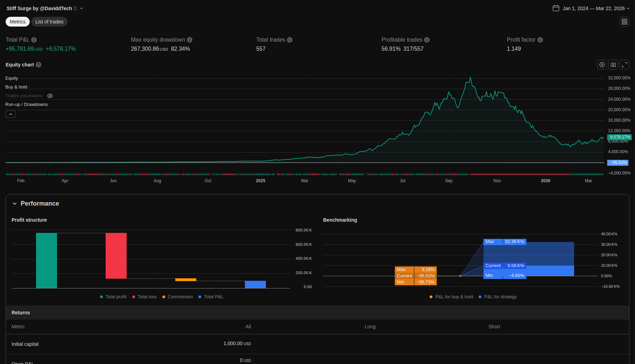Collapse the Performance section
This screenshot has width=635, height=364.
point(15,204)
